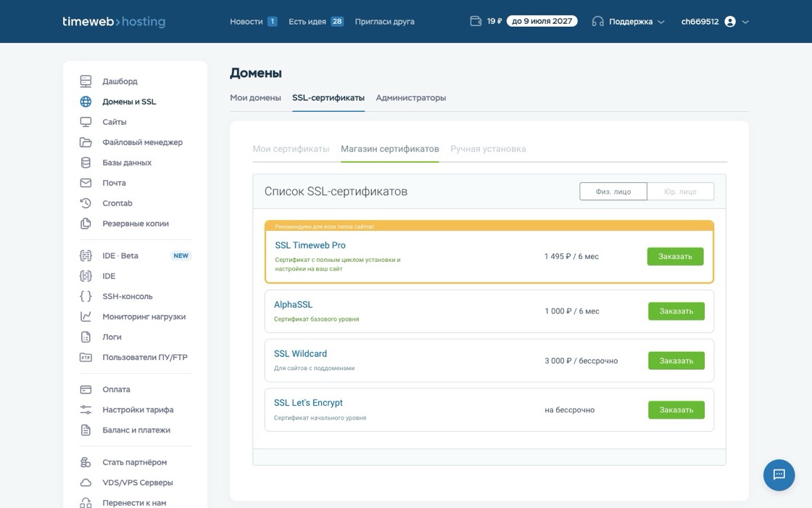Open the Мои домены tab
This screenshot has height=508, width=812.
pyautogui.click(x=255, y=97)
